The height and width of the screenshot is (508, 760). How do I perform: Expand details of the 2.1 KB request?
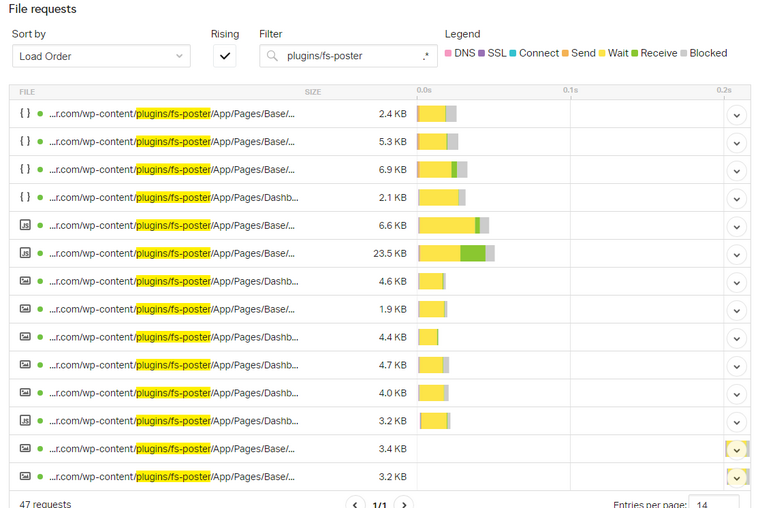[736, 198]
